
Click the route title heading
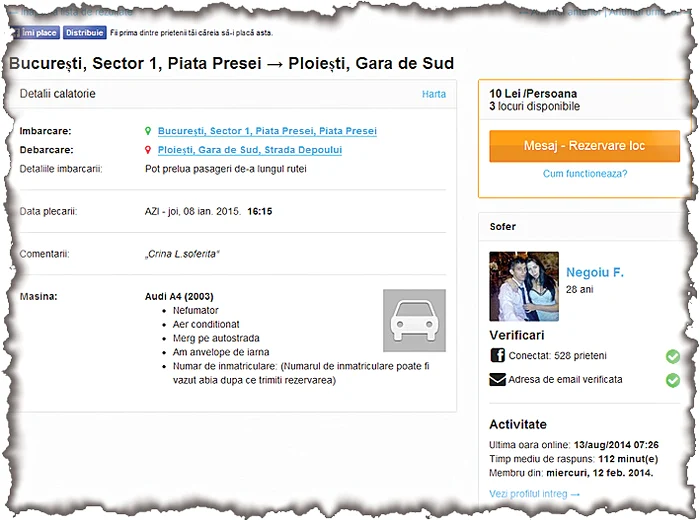click(231, 63)
